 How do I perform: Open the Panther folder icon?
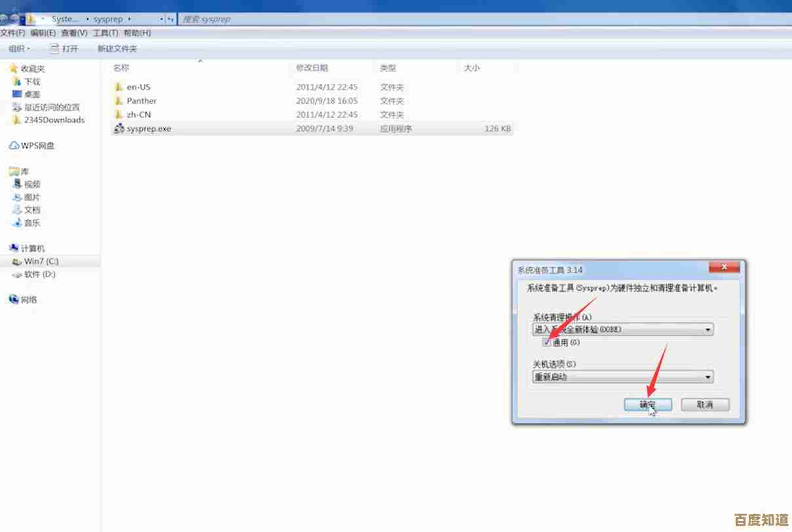click(119, 101)
